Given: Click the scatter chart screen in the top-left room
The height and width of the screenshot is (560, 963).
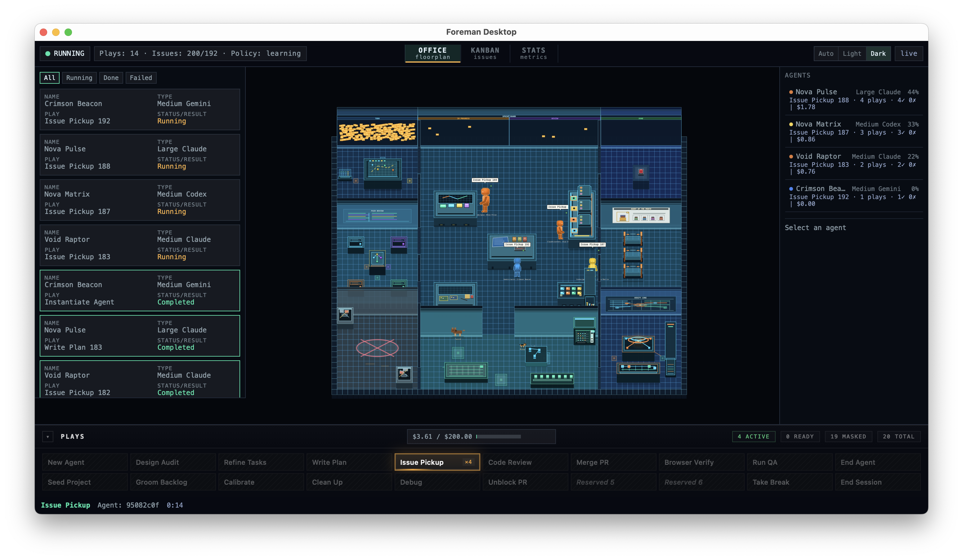Looking at the screenshot, I should pyautogui.click(x=383, y=169).
